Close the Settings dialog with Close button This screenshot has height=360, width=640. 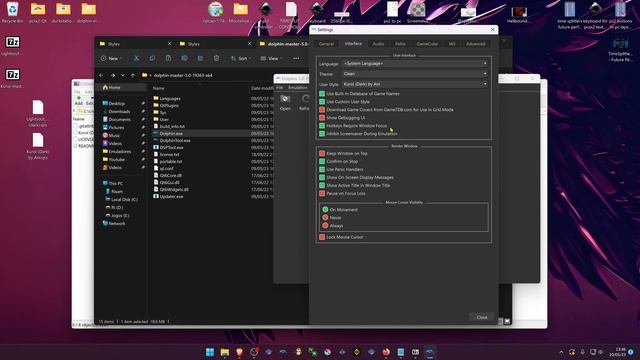point(482,317)
